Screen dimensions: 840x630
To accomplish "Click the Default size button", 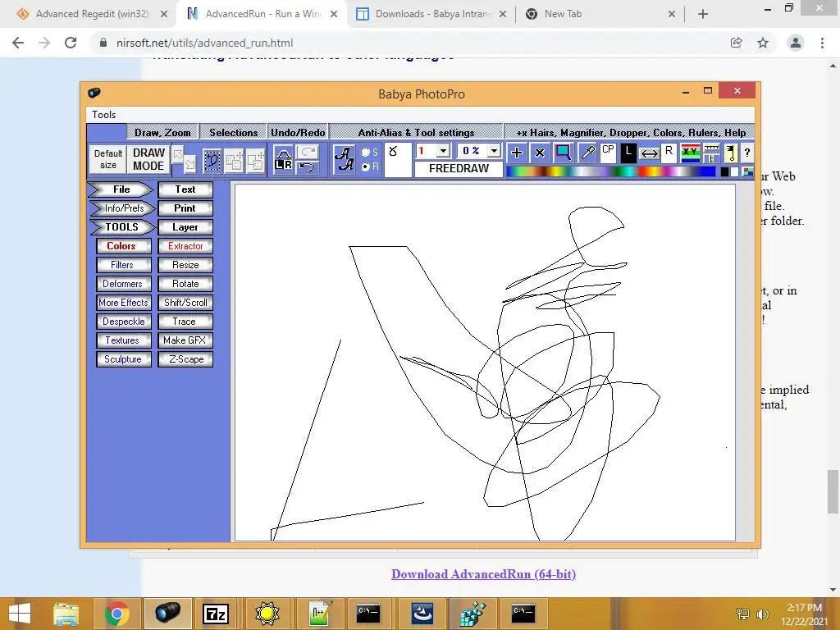I will tap(108, 159).
